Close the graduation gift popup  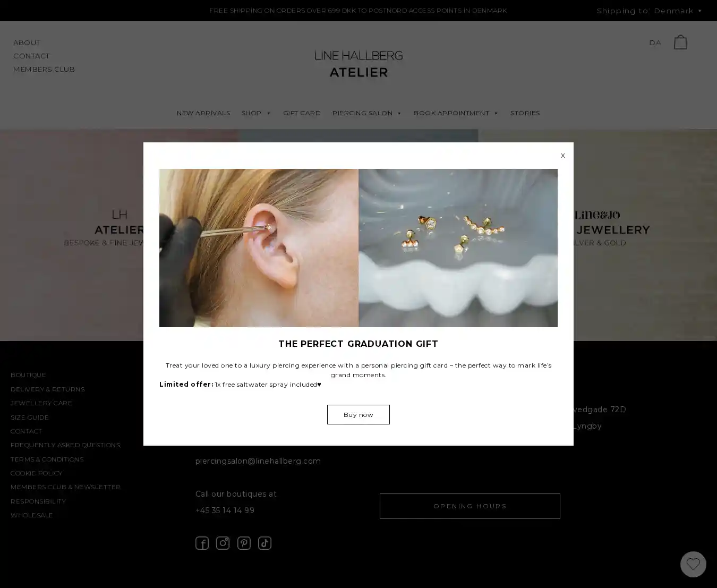coord(562,156)
